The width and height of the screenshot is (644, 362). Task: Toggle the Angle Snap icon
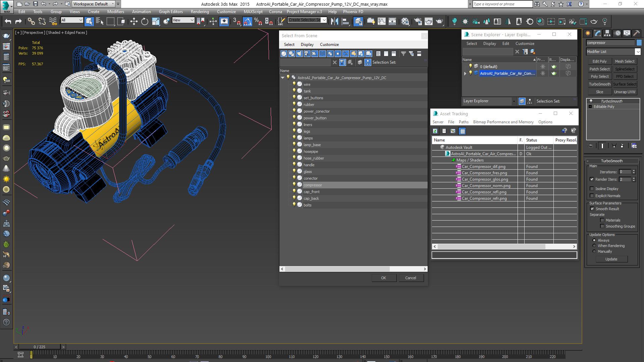coord(247,21)
